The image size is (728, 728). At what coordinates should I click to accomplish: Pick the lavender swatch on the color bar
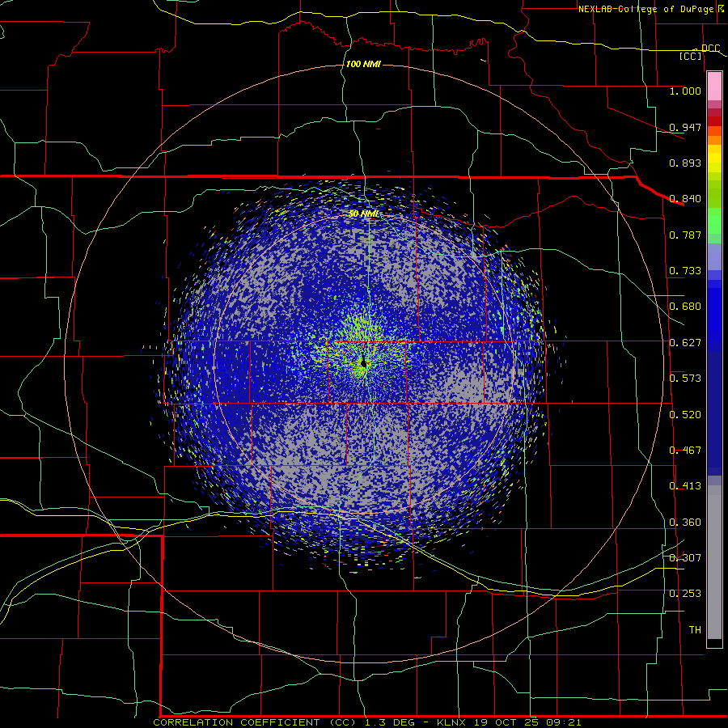(714, 256)
